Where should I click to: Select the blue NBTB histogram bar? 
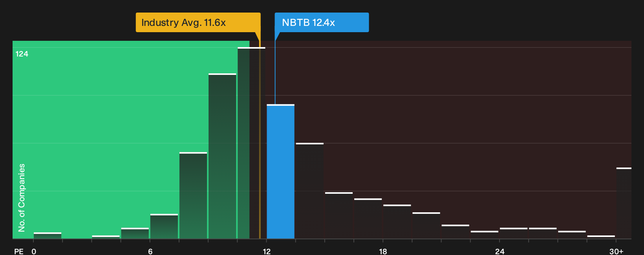280,171
